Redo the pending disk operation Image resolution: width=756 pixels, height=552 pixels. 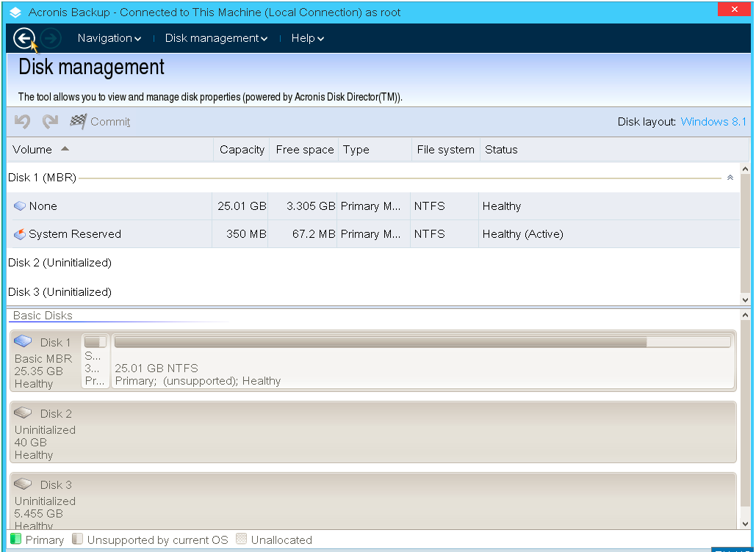(x=50, y=121)
